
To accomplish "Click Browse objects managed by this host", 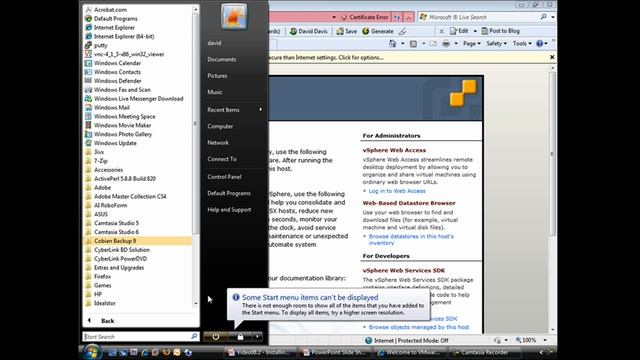I will pos(419,327).
